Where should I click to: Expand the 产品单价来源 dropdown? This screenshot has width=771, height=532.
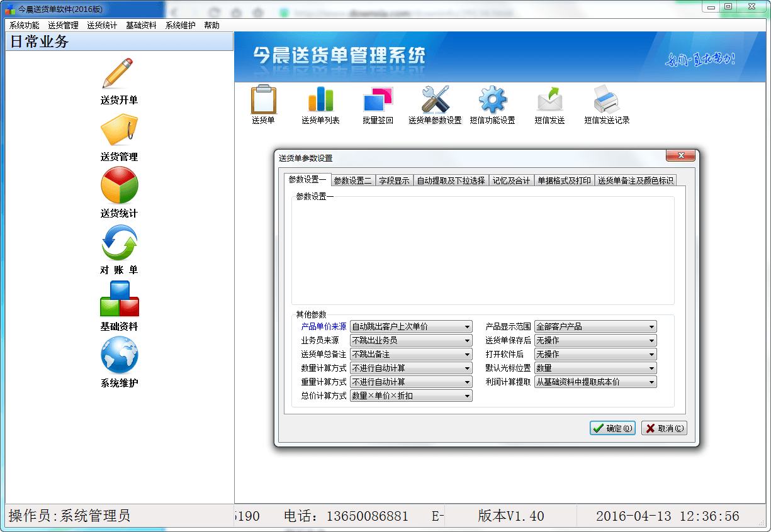pyautogui.click(x=467, y=327)
